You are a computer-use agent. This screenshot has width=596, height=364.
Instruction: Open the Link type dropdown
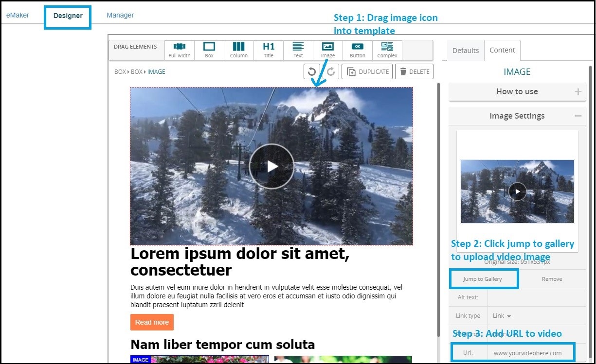coord(502,316)
